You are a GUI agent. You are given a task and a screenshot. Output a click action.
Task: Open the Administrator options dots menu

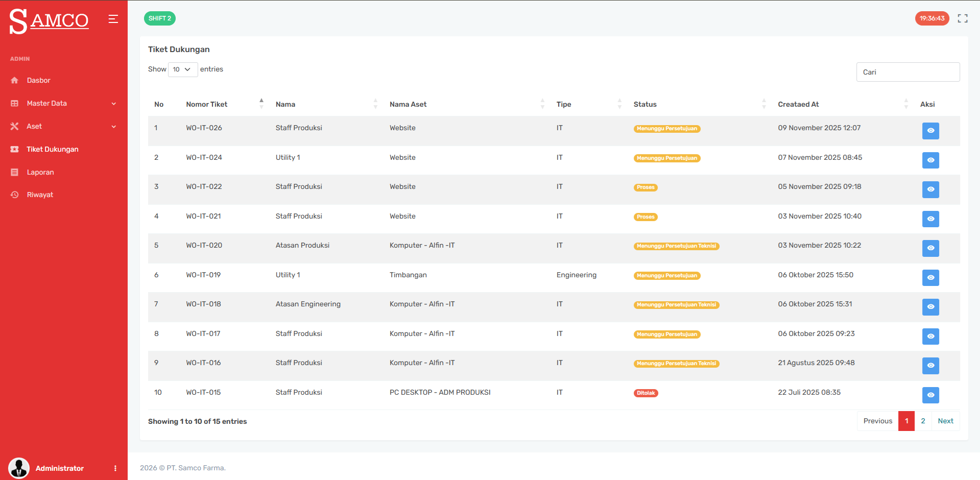(115, 468)
